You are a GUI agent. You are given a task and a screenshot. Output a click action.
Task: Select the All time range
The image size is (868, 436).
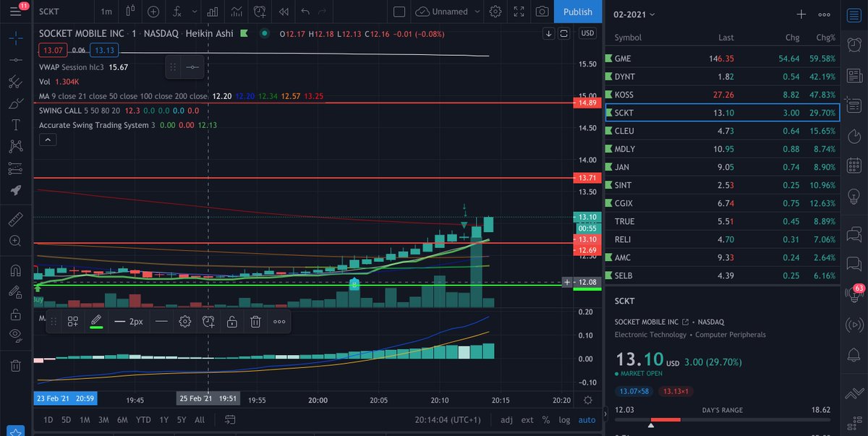click(x=200, y=420)
